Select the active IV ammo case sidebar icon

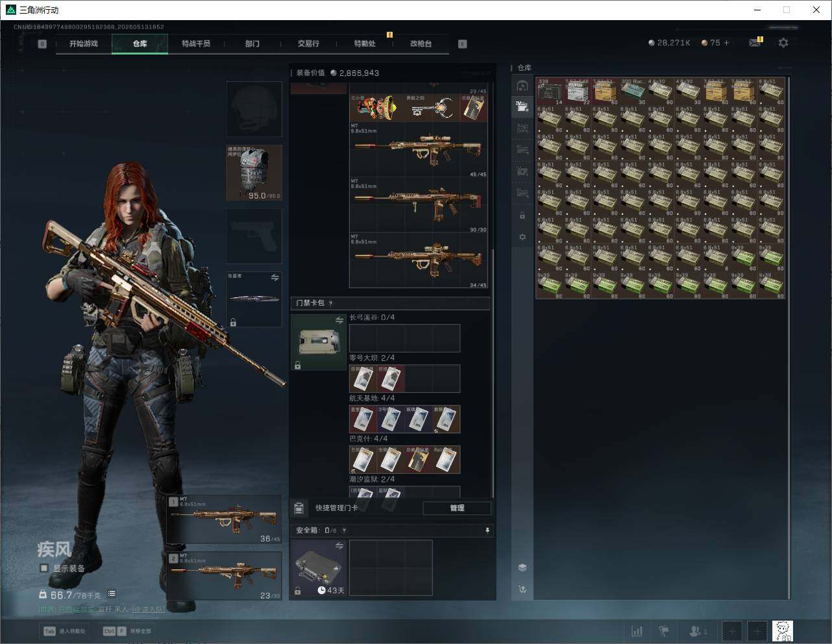[x=522, y=106]
